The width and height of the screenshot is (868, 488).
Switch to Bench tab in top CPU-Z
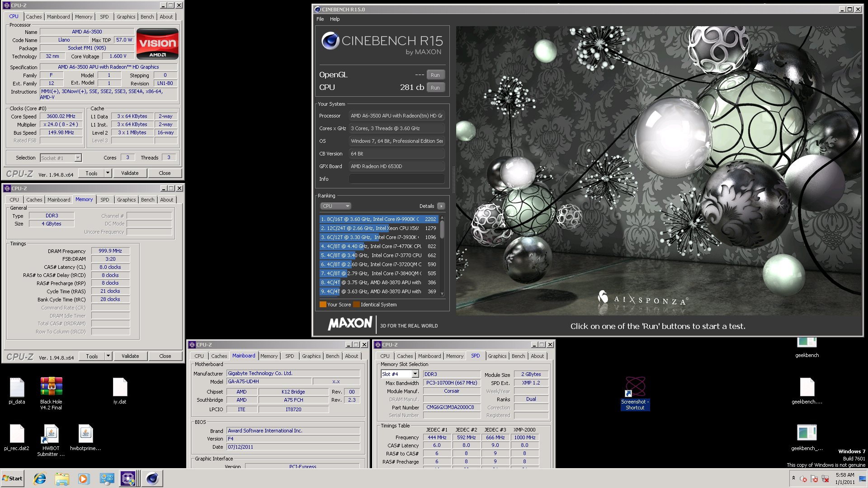(x=147, y=17)
